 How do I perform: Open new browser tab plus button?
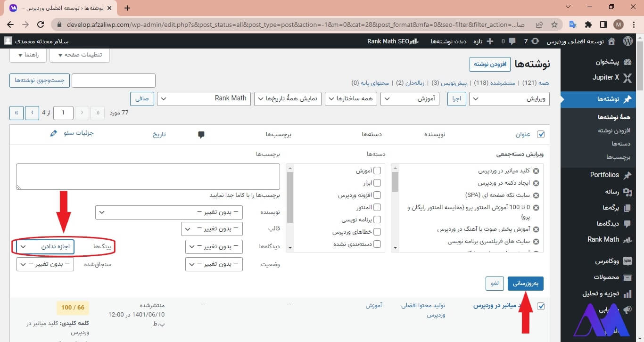[x=127, y=8]
